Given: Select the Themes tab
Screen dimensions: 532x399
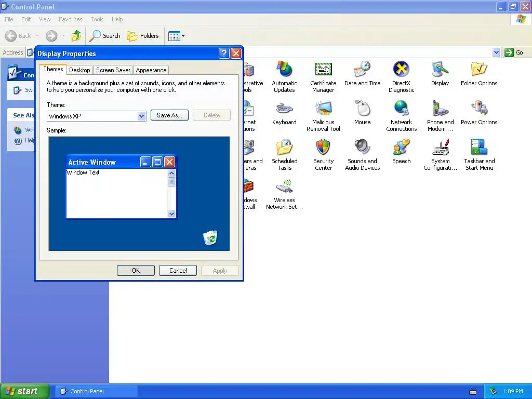Looking at the screenshot, I should pyautogui.click(x=53, y=69).
